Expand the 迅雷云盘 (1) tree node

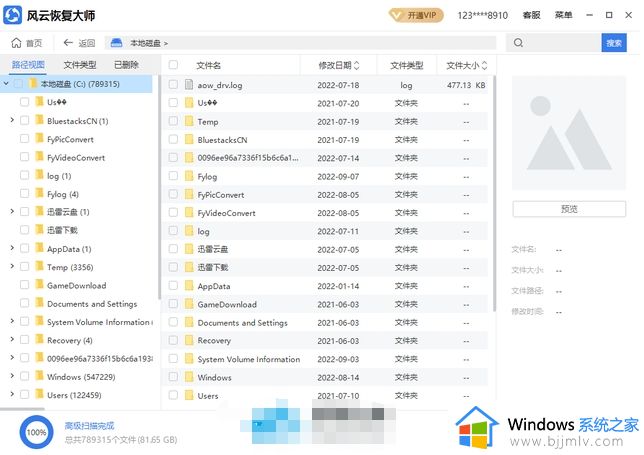click(x=12, y=211)
